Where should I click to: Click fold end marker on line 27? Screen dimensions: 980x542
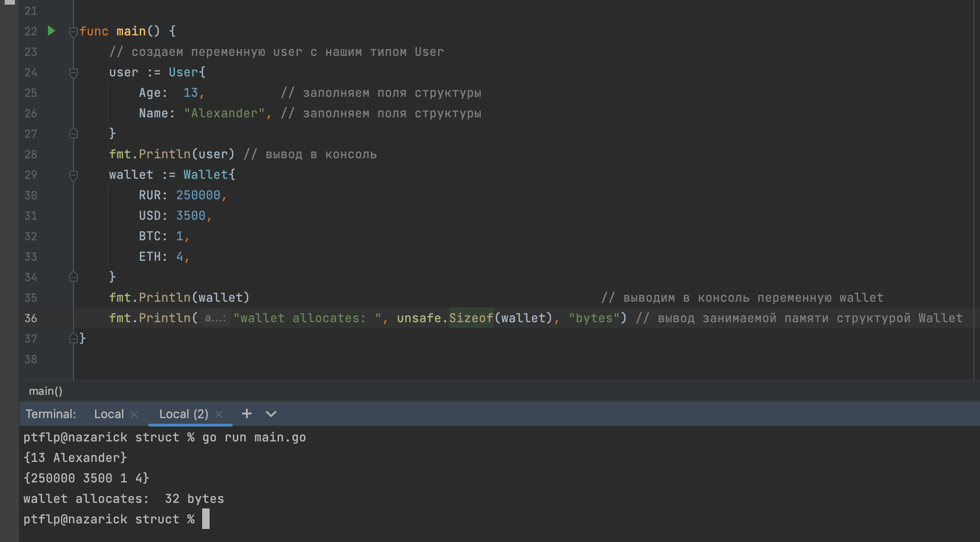[x=73, y=134]
